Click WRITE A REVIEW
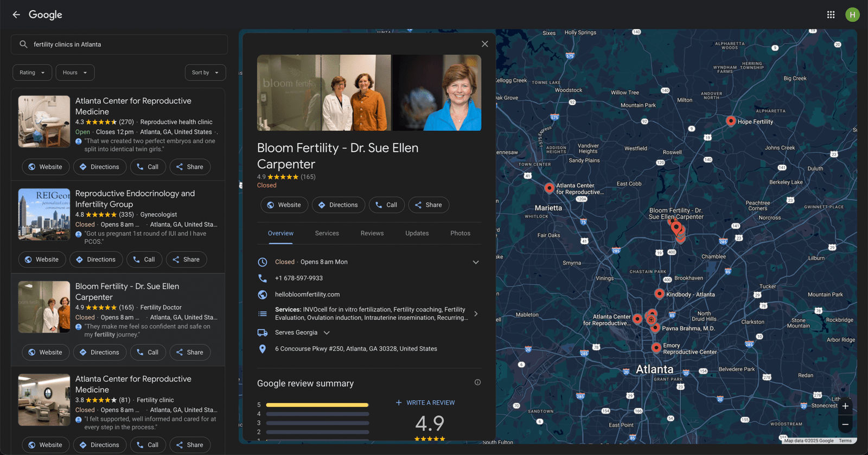Image resolution: width=868 pixels, height=455 pixels. pyautogui.click(x=425, y=403)
